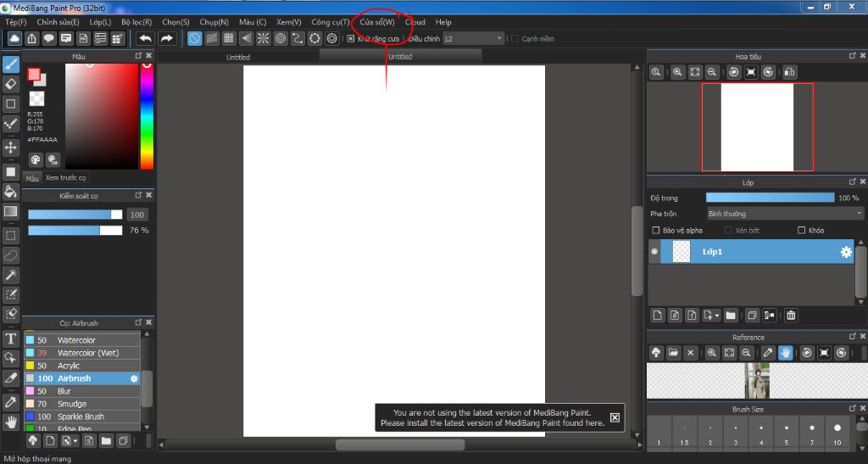Select the Gradient tool
The width and height of the screenshot is (868, 464).
[10, 211]
